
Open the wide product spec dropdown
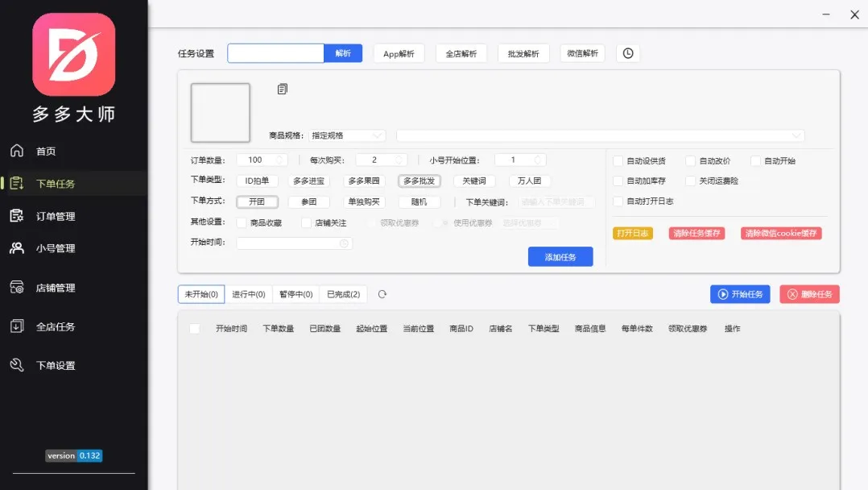(x=600, y=135)
